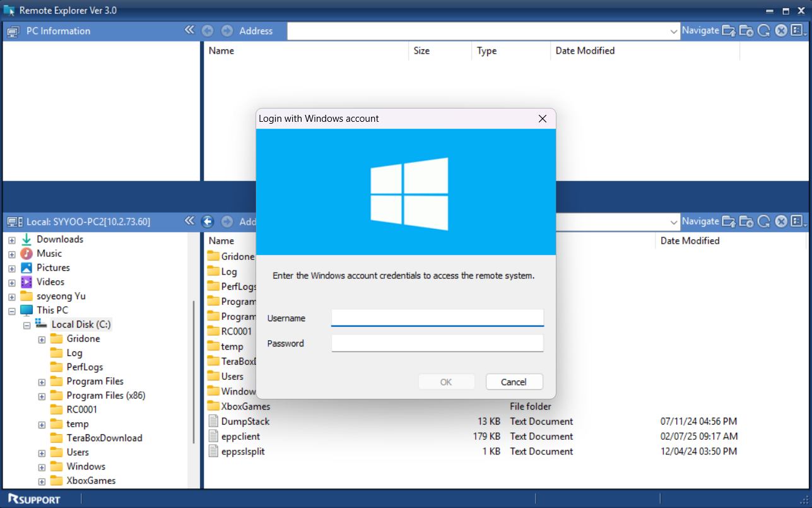Screen dimensions: 812x508
Task: Select PerfLogs in the folder tree
Action: point(85,367)
